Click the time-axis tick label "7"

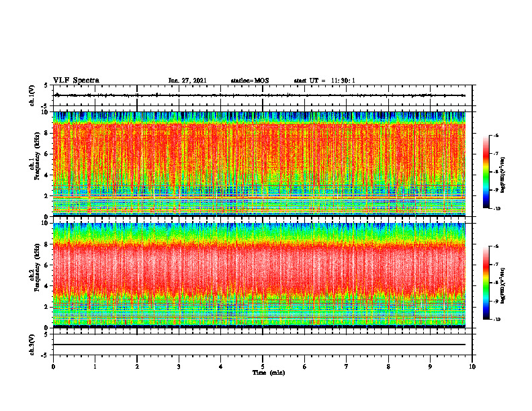347,367
